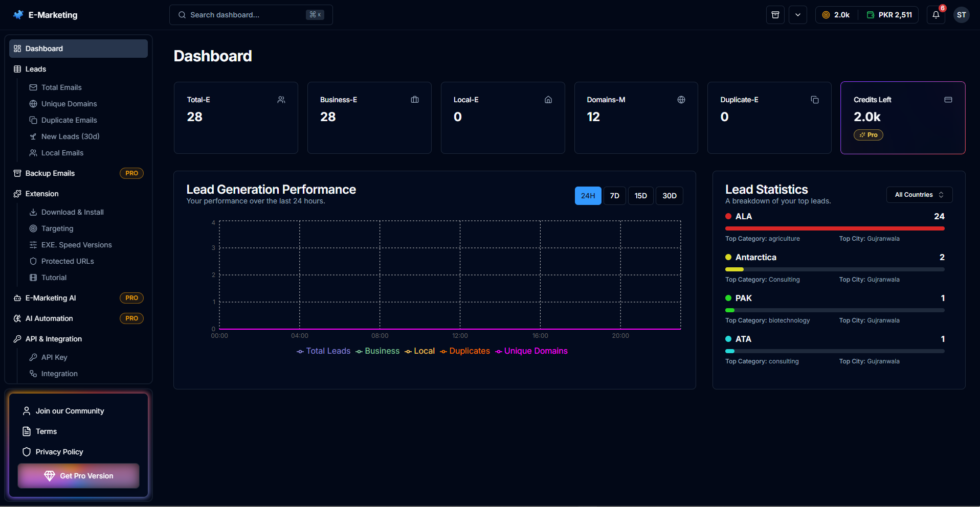Click the Search dashboard input field
The image size is (980, 507).
point(246,15)
